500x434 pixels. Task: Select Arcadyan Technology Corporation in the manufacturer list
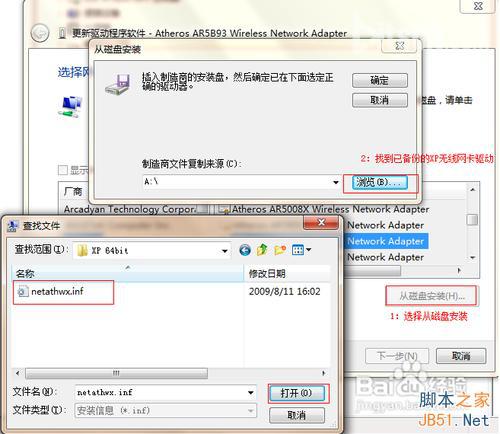click(130, 209)
